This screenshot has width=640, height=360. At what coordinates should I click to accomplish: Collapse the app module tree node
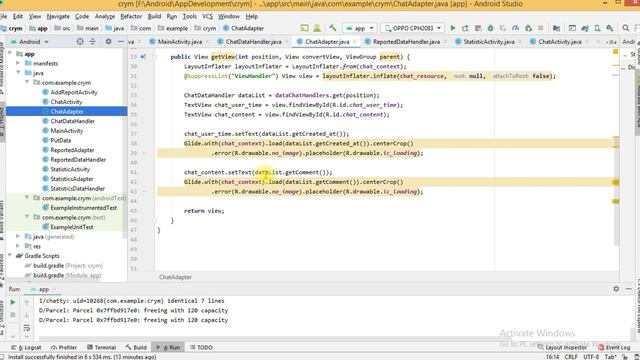pyautogui.click(x=10, y=53)
